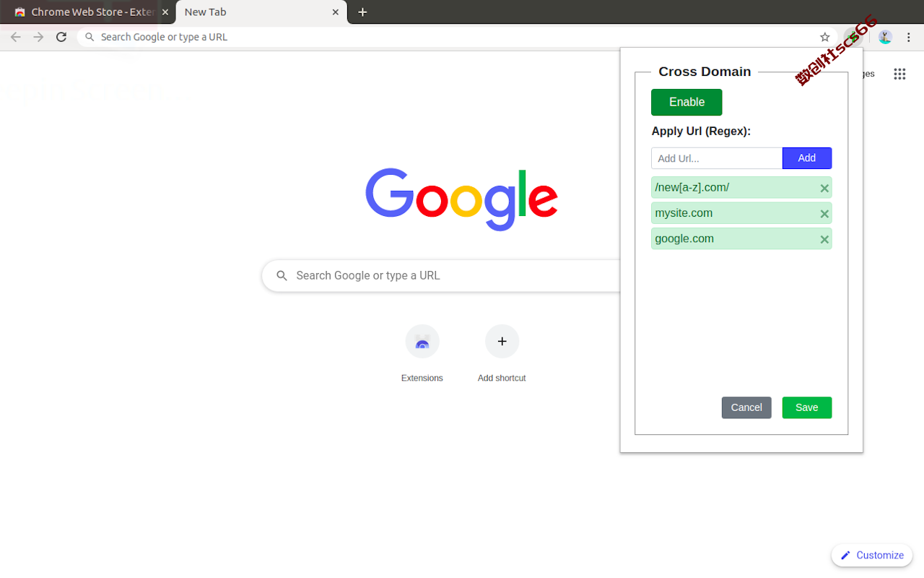
Task: Open the Chrome three-dot menu
Action: point(909,37)
